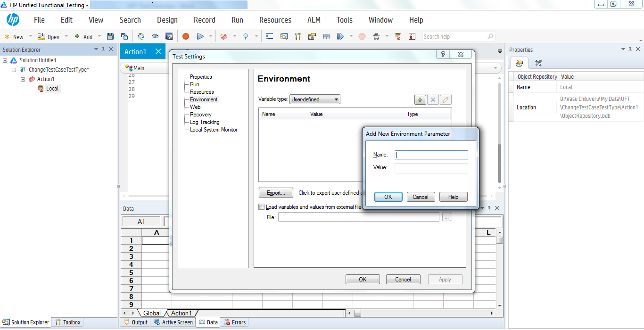644x330 pixels.
Task: Click the green-blue refresh swirl toolbar icon
Action: point(140,36)
